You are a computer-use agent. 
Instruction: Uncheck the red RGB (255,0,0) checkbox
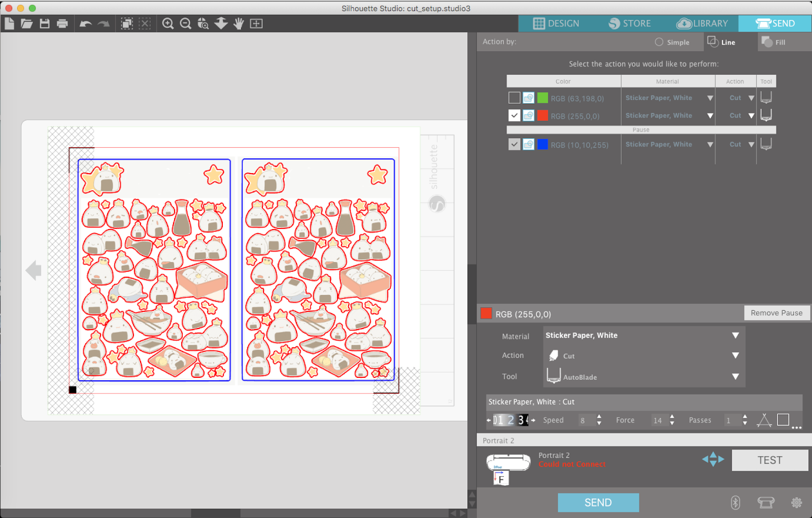514,115
